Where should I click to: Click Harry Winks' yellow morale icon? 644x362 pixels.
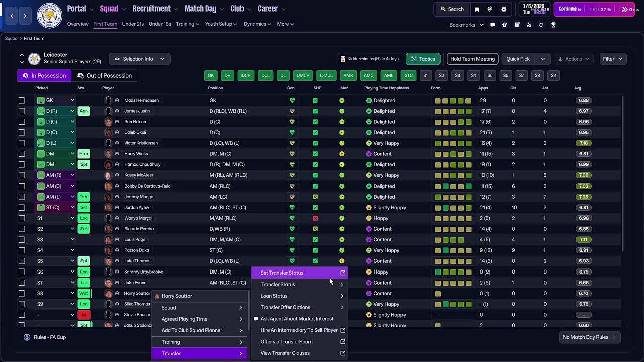point(342,154)
